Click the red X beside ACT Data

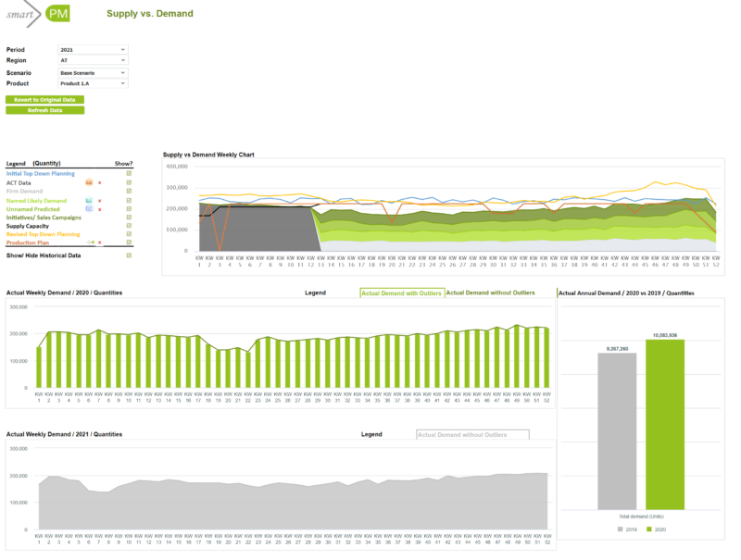coord(99,183)
